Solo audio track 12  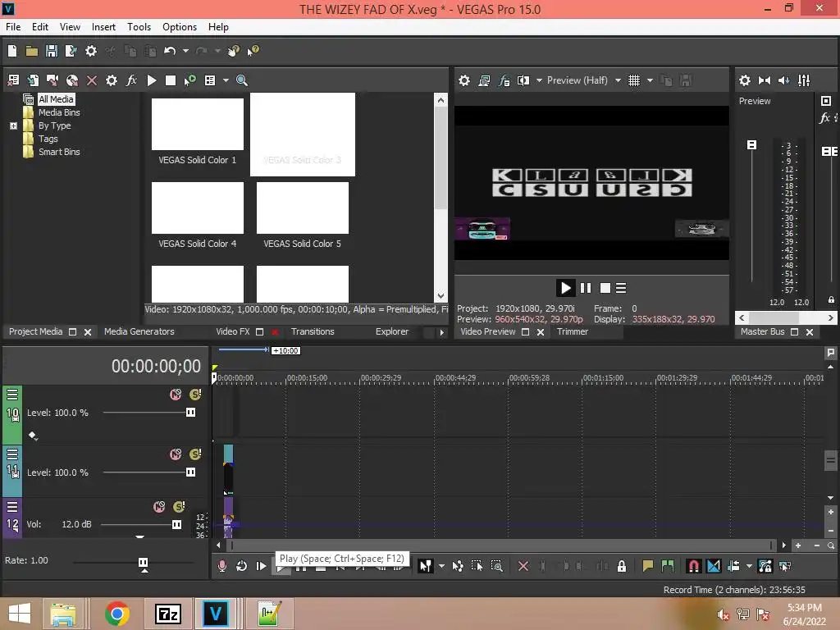[179, 507]
